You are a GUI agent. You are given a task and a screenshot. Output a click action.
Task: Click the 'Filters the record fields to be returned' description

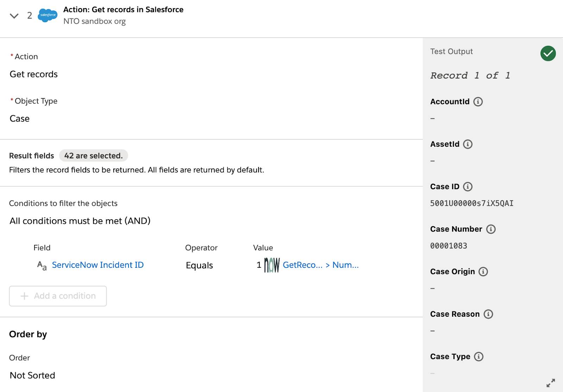137,170
